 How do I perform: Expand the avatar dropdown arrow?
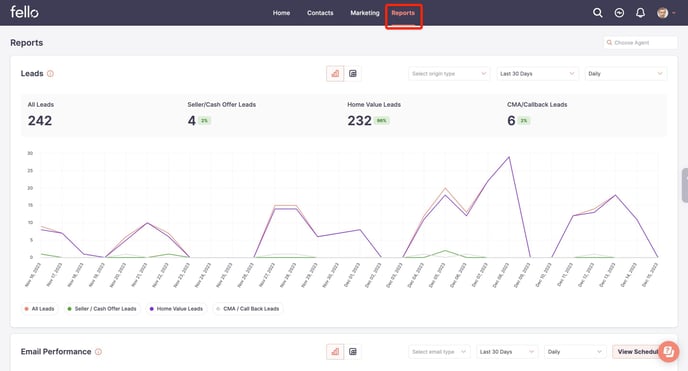[674, 13]
